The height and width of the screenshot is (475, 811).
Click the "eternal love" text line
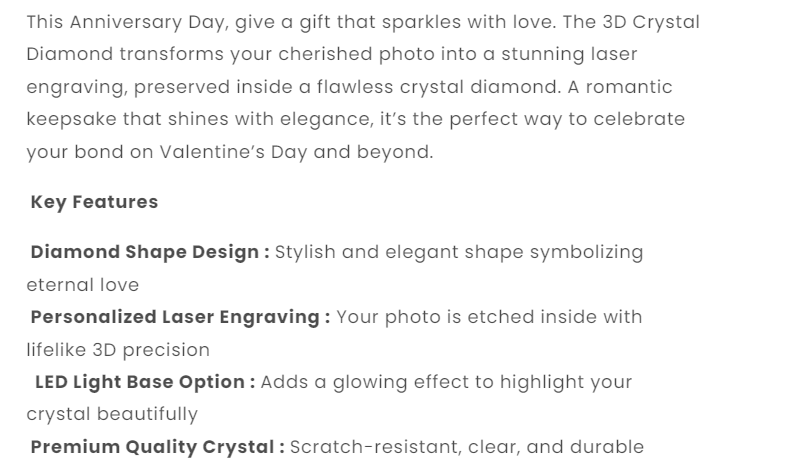coord(83,285)
